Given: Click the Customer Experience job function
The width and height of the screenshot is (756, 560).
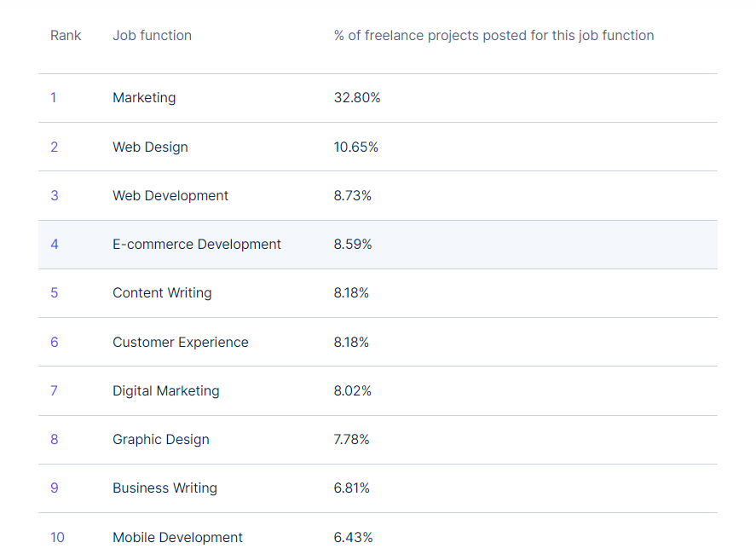Looking at the screenshot, I should tap(181, 343).
